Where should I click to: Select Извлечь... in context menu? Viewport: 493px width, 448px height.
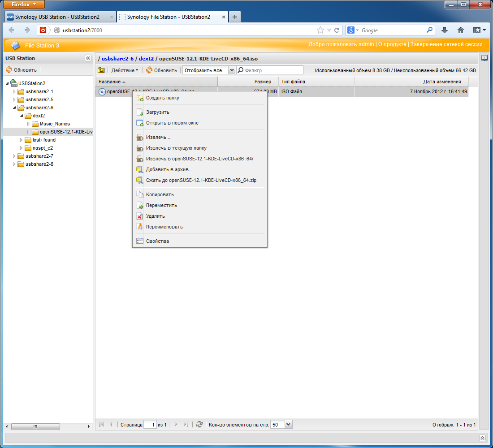pyautogui.click(x=199, y=137)
